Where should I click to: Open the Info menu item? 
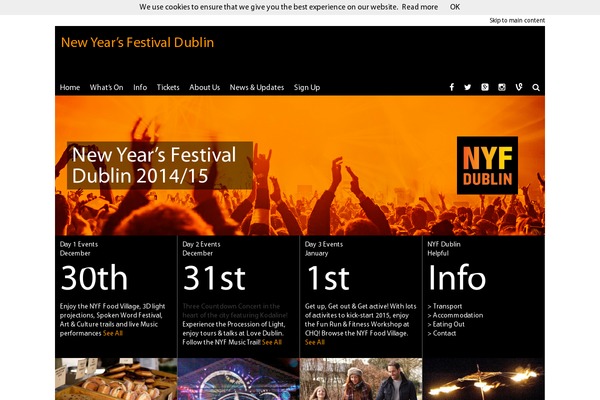[x=140, y=87]
